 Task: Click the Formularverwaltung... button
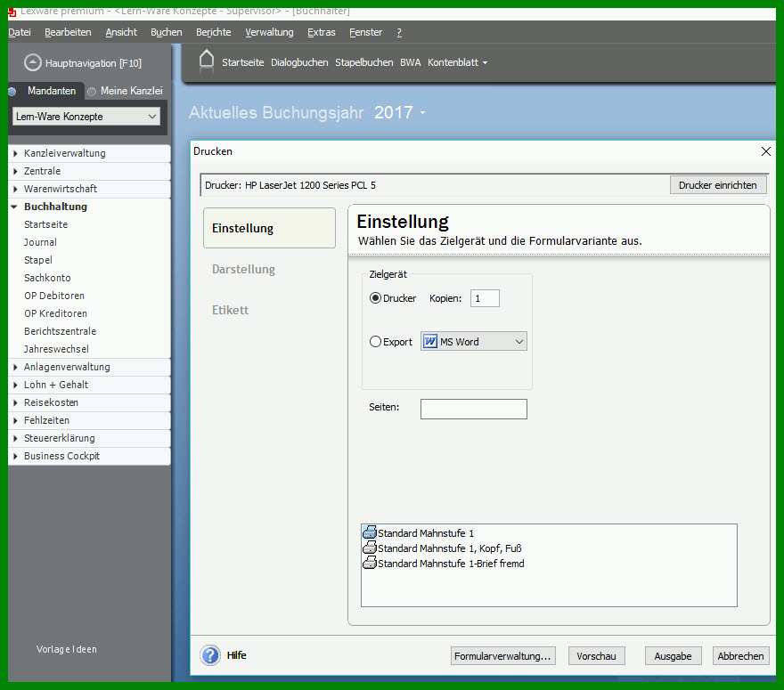point(502,656)
